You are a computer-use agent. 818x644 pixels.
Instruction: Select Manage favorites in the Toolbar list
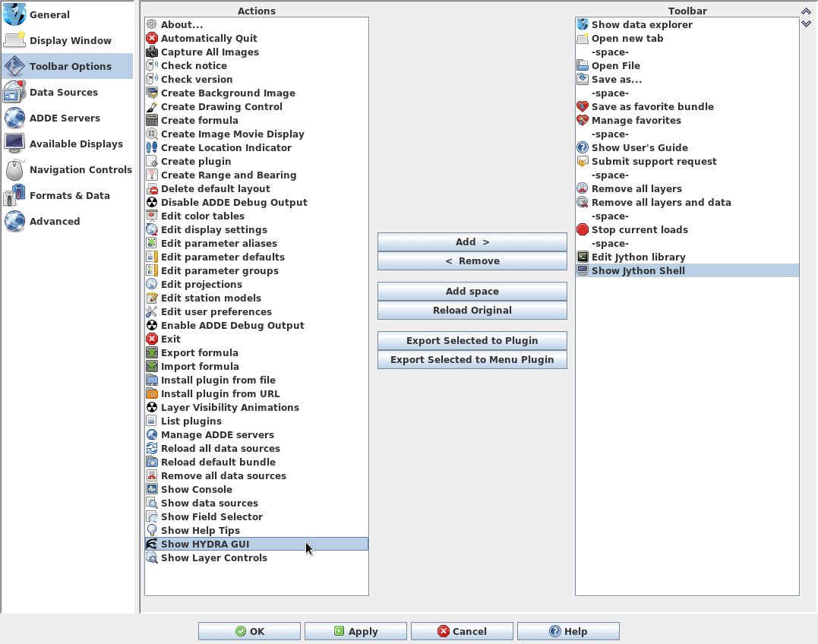point(687,120)
